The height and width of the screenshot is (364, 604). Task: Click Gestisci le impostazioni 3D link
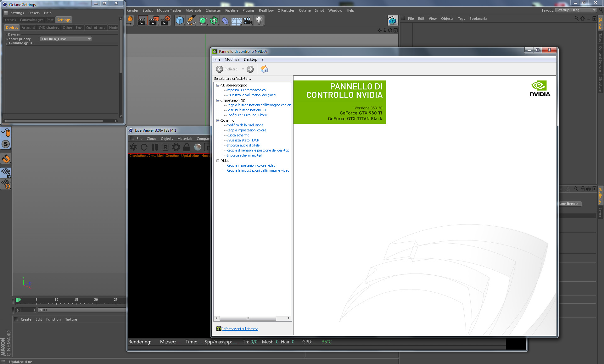coord(246,110)
